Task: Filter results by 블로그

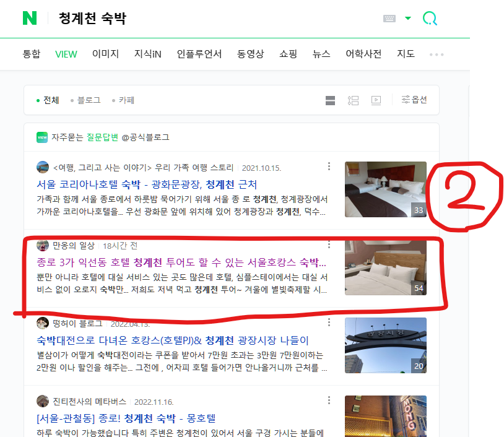Action: pyautogui.click(x=85, y=100)
